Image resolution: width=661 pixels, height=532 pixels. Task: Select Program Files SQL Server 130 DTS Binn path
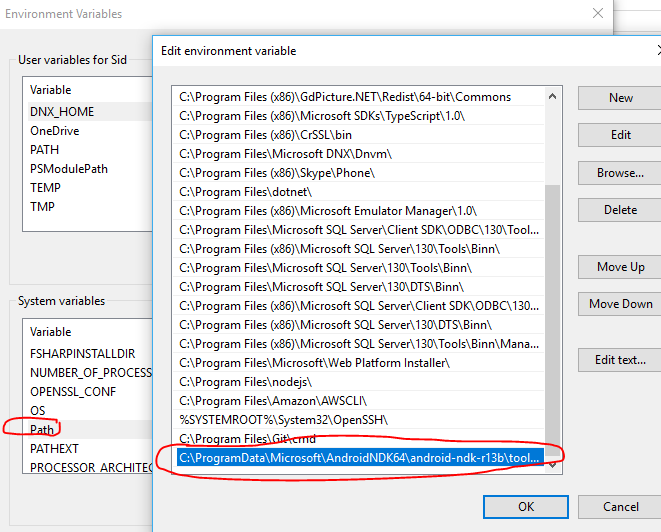tap(358, 287)
